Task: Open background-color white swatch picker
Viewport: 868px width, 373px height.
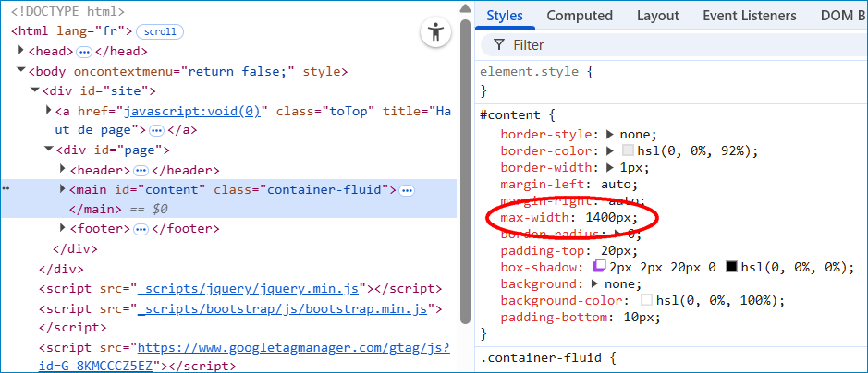Action: point(646,301)
